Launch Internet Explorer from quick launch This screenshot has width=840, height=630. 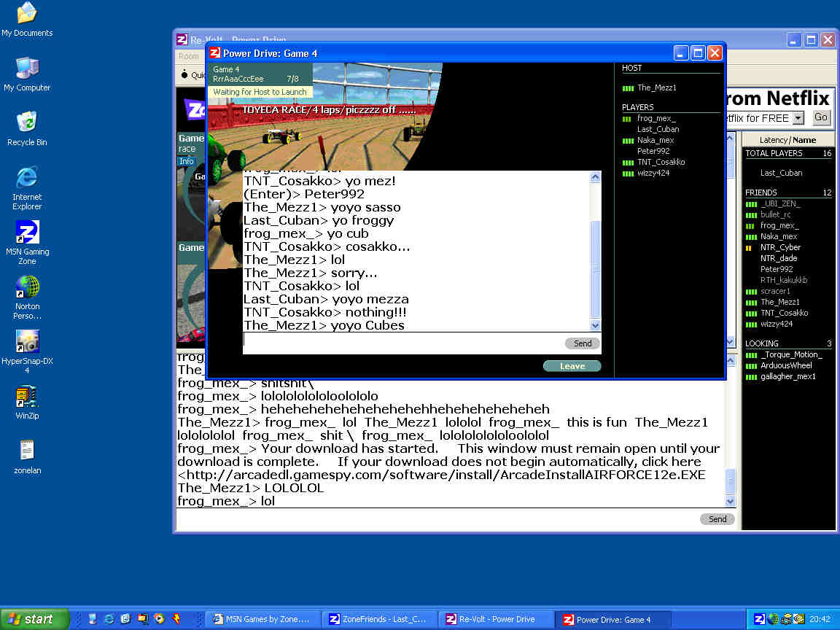coord(109,619)
